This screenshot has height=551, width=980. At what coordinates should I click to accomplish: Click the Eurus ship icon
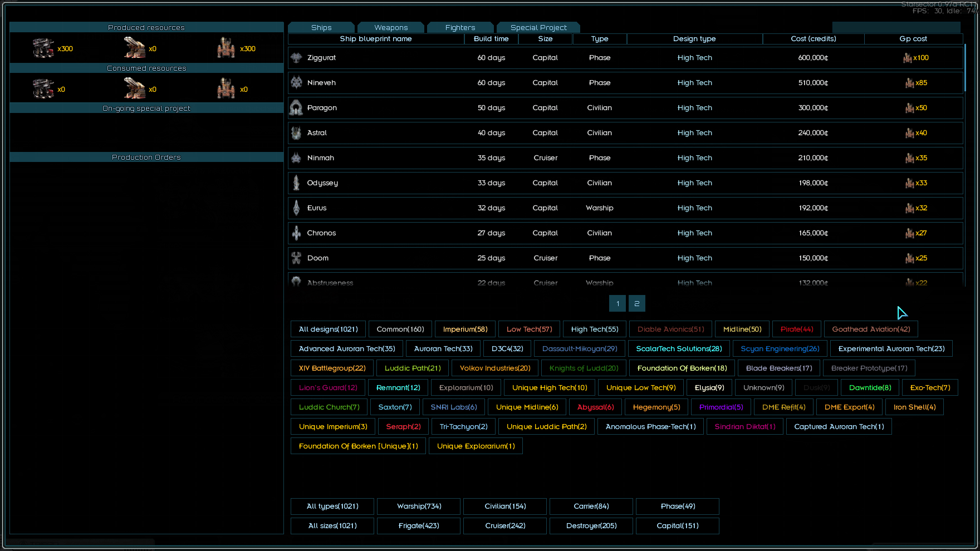(x=296, y=208)
